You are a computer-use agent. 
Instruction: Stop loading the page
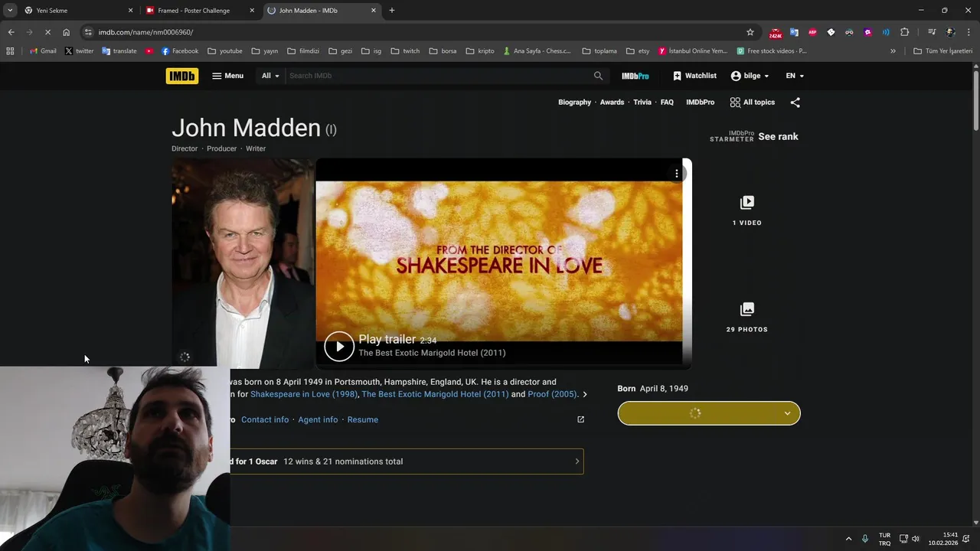coord(47,32)
